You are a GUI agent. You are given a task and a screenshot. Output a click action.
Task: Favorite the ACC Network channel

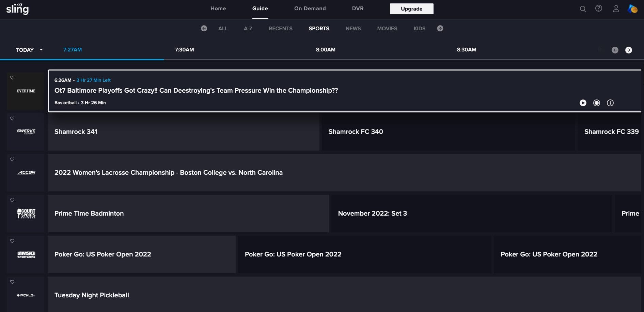point(12,159)
